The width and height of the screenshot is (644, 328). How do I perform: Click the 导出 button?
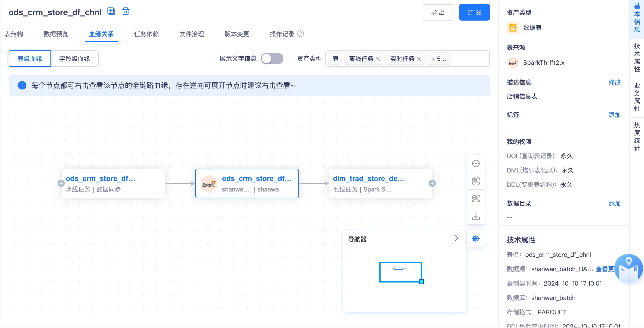(438, 12)
